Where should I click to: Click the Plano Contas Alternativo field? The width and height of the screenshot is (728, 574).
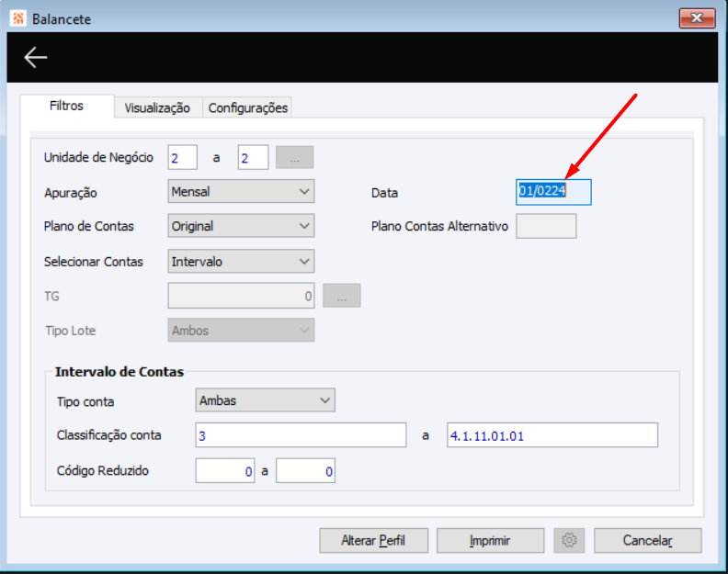pyautogui.click(x=546, y=226)
